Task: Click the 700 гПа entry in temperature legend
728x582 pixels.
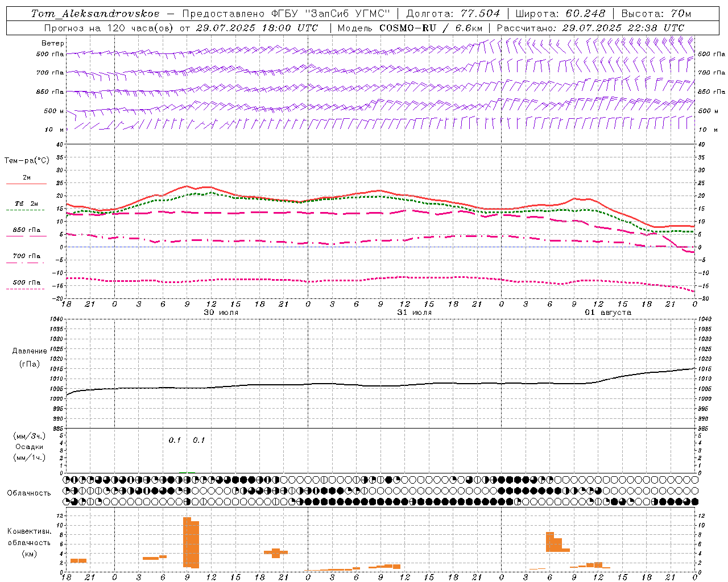Action: (x=27, y=256)
